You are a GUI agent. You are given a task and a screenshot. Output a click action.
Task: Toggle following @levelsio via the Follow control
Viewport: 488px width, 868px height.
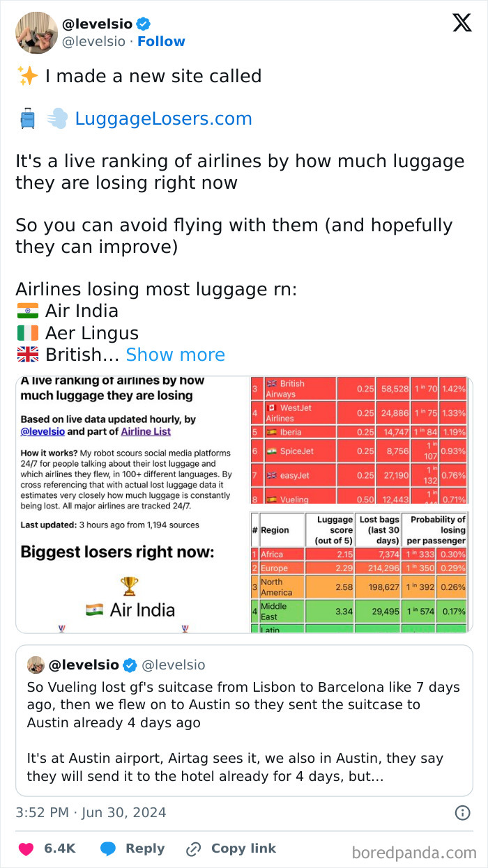click(x=161, y=41)
